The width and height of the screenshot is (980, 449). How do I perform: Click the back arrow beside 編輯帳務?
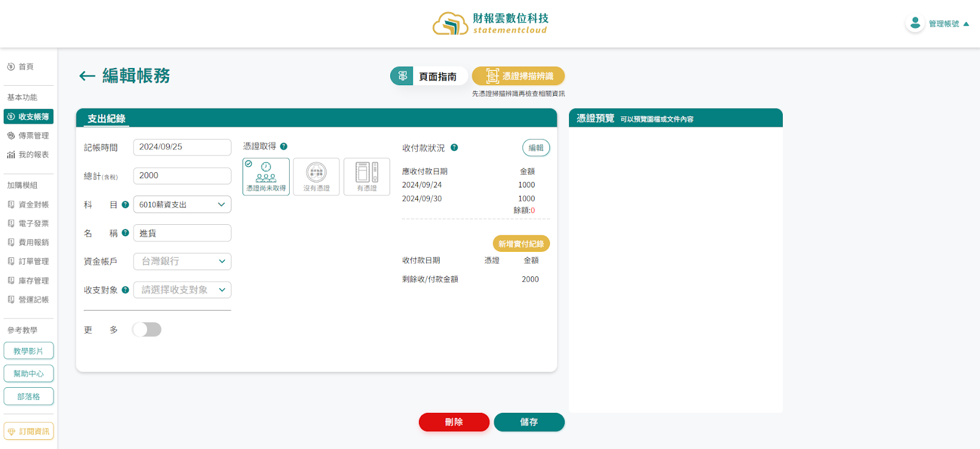point(87,76)
